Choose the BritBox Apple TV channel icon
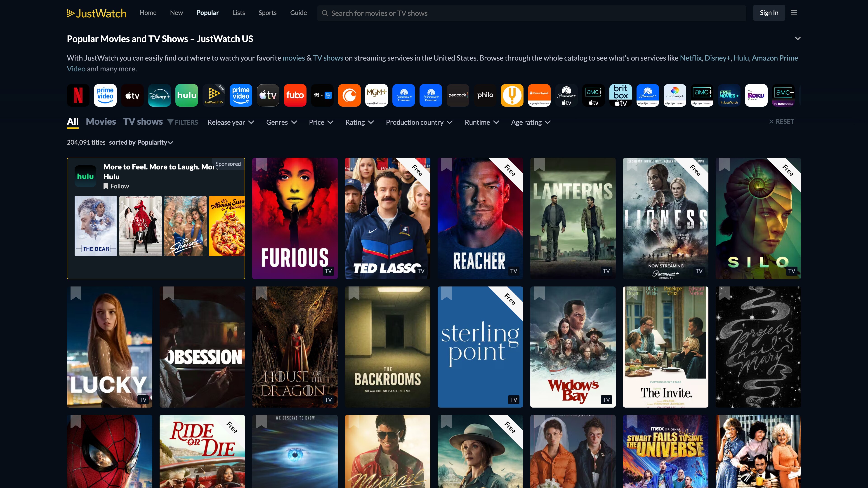The height and width of the screenshot is (488, 868). (621, 95)
